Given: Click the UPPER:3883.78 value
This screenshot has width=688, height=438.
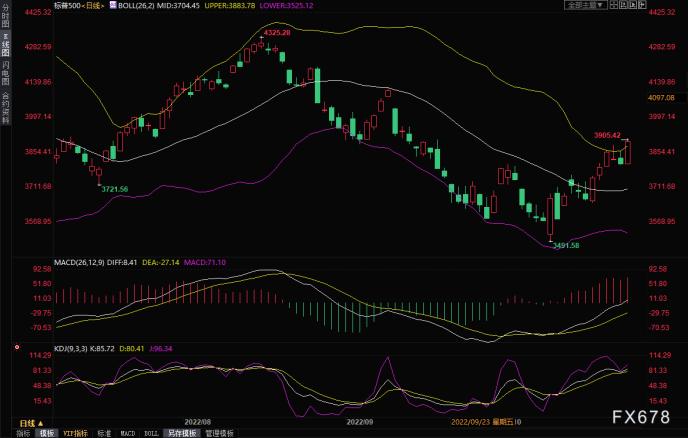Looking at the screenshot, I should [230, 6].
